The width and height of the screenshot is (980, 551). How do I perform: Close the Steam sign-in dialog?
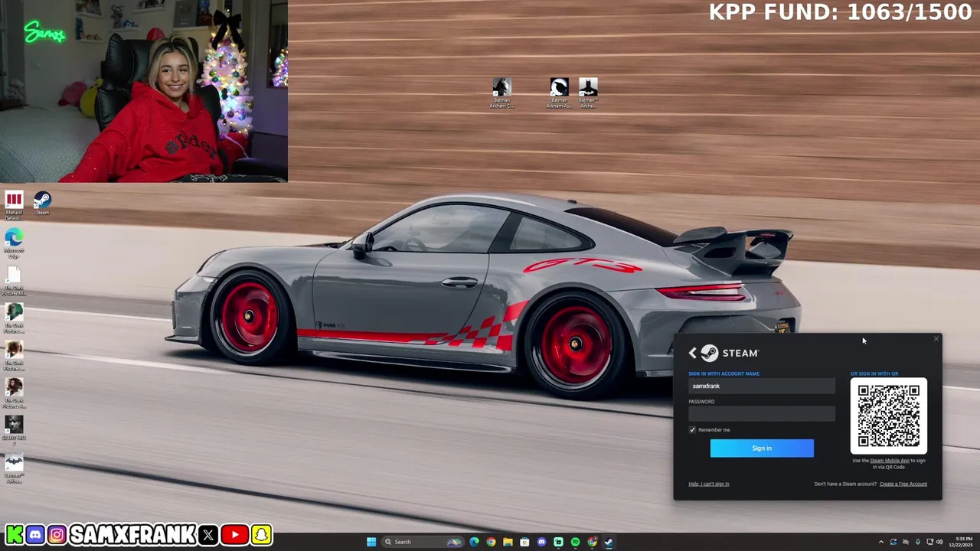936,339
